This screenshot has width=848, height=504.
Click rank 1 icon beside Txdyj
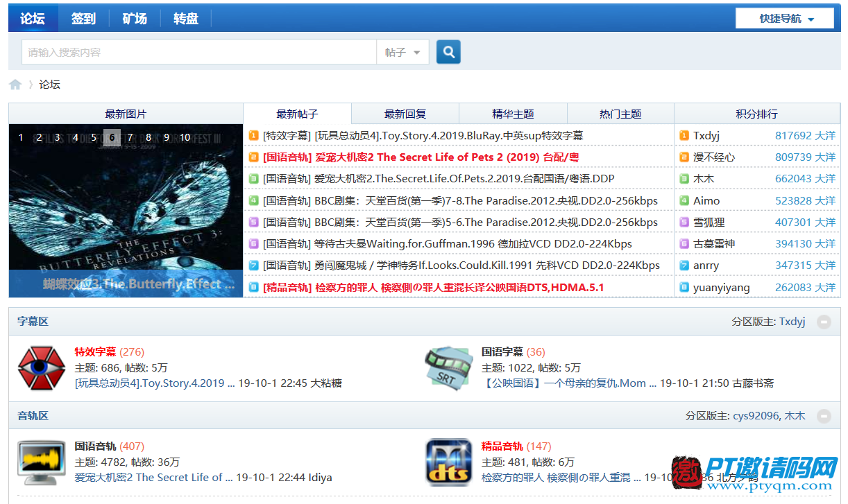click(x=684, y=136)
